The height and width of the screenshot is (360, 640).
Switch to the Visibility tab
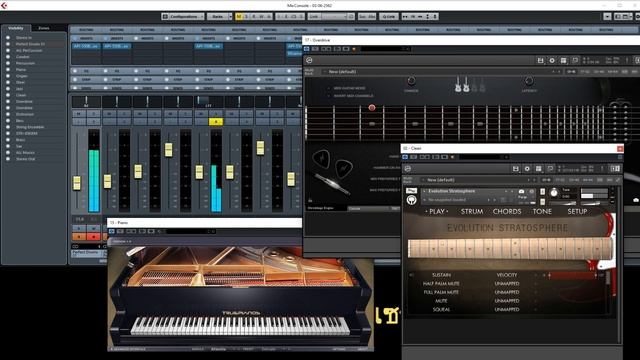(16, 28)
